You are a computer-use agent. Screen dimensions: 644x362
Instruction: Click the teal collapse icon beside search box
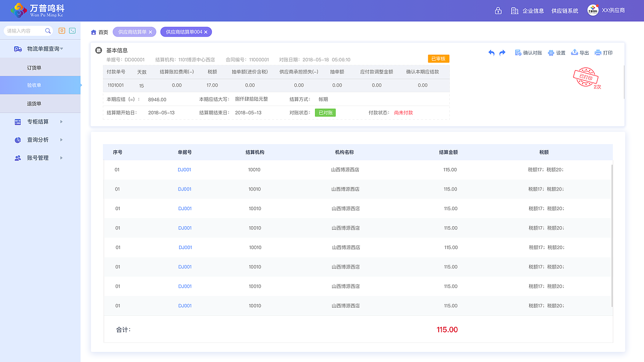tap(72, 31)
